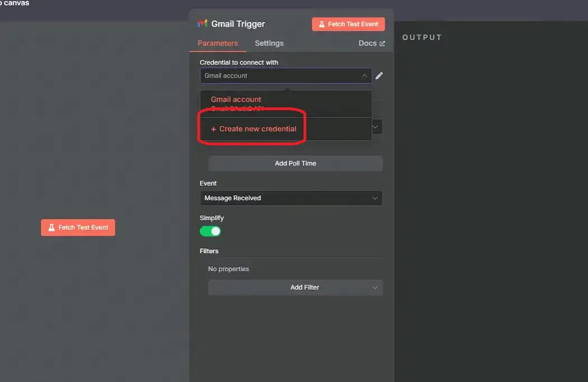Click the Filters section label
The image size is (588, 382).
coord(209,251)
